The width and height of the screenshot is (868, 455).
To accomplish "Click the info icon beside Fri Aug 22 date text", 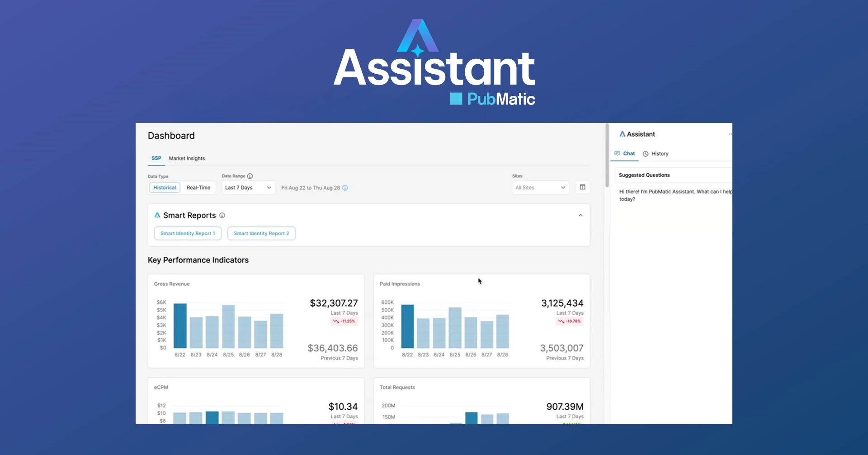I will [x=345, y=188].
